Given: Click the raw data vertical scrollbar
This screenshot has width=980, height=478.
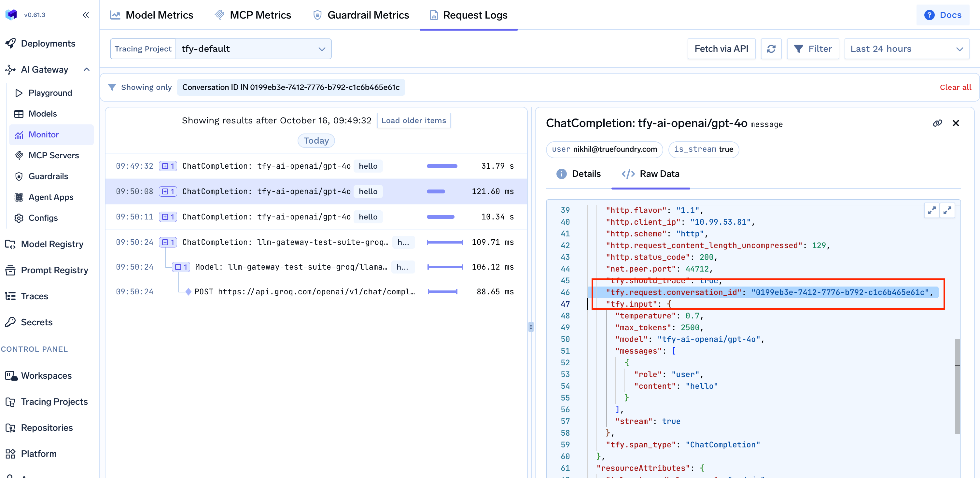Looking at the screenshot, I should [x=957, y=386].
